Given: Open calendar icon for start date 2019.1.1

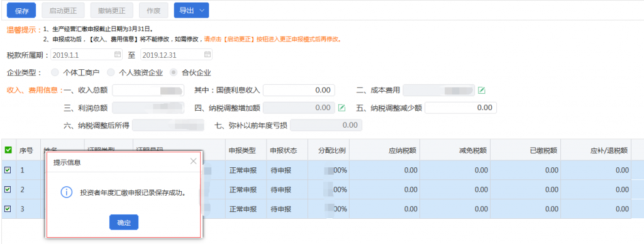Looking at the screenshot, I should tap(118, 54).
